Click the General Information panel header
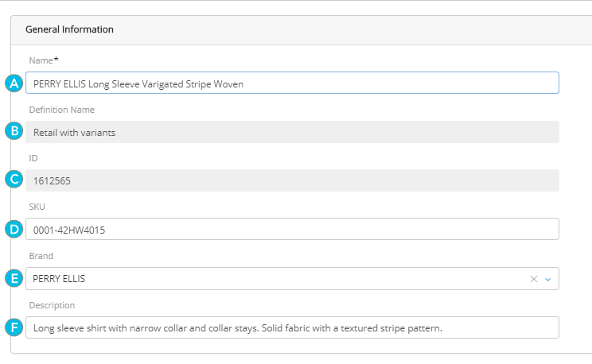Image resolution: width=592 pixels, height=364 pixels. tap(70, 29)
